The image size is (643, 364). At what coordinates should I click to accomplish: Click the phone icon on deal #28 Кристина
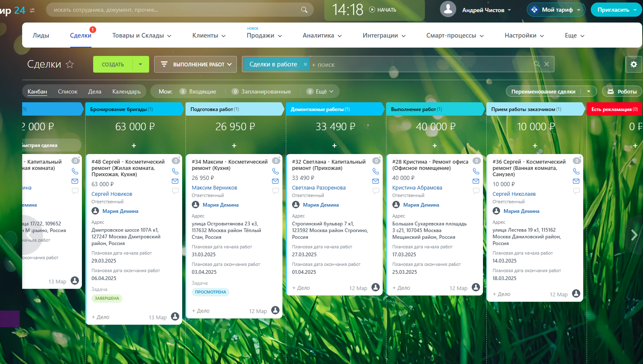[476, 171]
